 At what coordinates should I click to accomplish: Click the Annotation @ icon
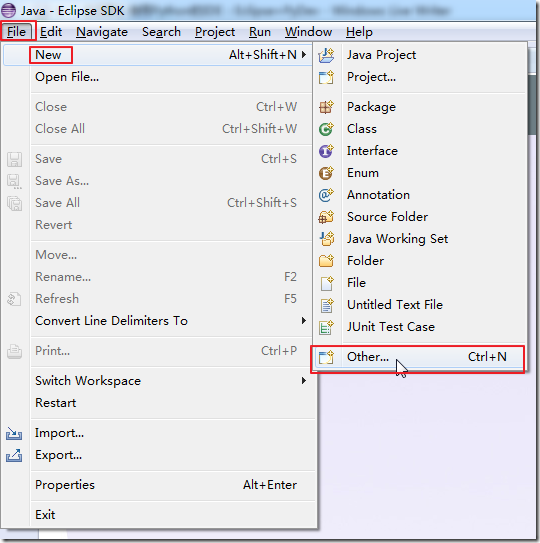point(326,195)
